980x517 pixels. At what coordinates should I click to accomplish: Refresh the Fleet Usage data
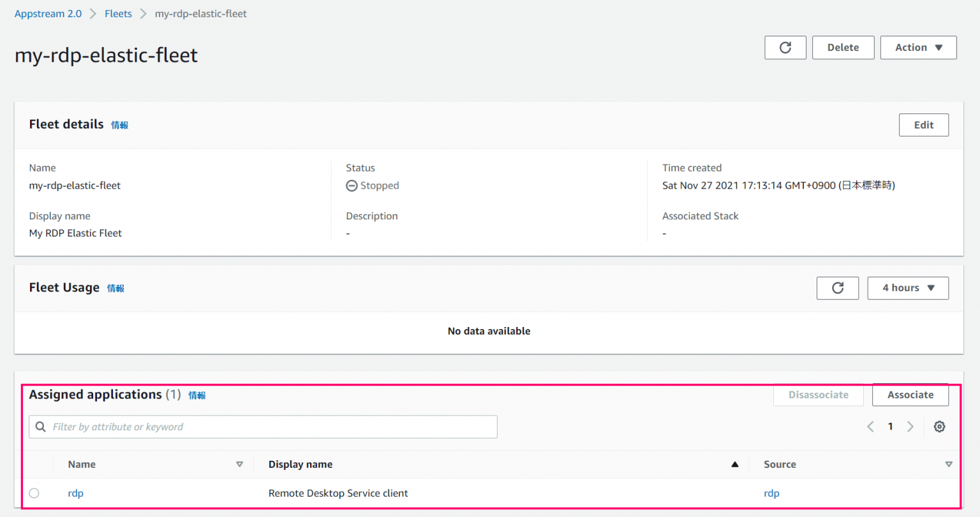(x=837, y=288)
